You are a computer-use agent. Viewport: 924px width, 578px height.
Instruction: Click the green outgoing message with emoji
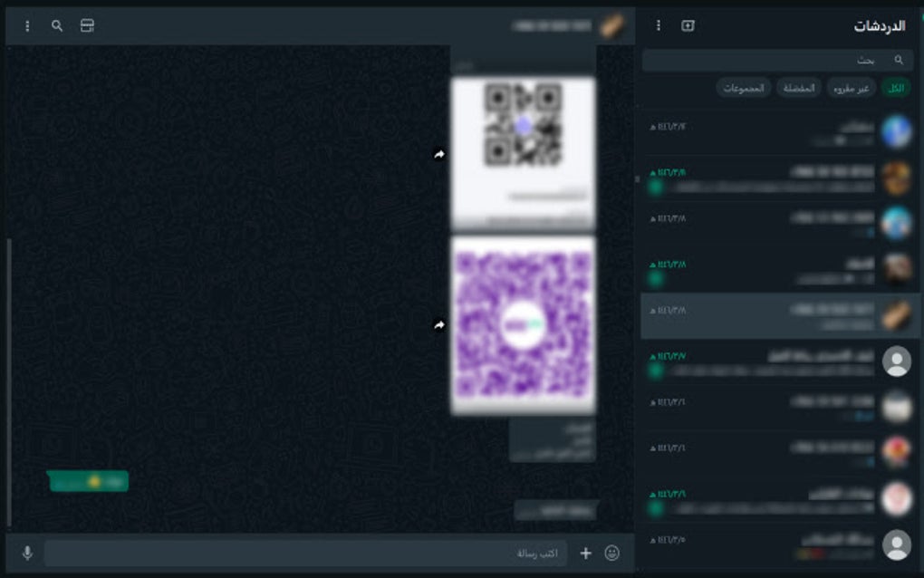pyautogui.click(x=89, y=481)
